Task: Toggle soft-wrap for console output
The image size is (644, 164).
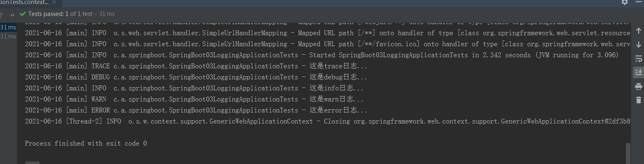Action: click(x=639, y=58)
